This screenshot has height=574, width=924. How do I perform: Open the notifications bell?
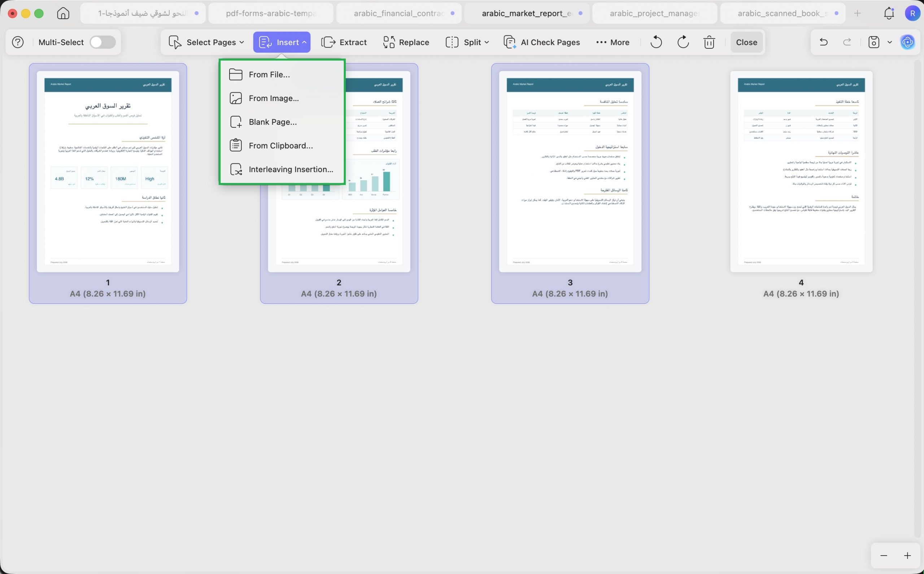(x=889, y=13)
